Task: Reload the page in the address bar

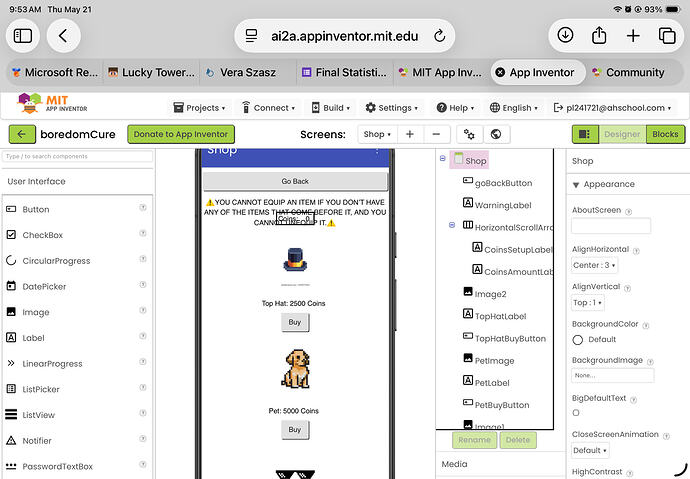Action: pos(439,36)
